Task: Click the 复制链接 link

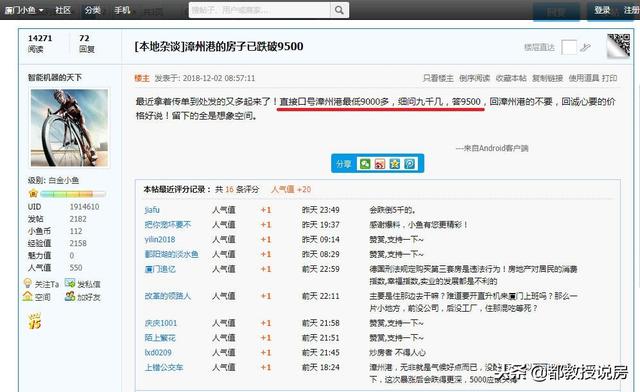Action: coord(547,78)
